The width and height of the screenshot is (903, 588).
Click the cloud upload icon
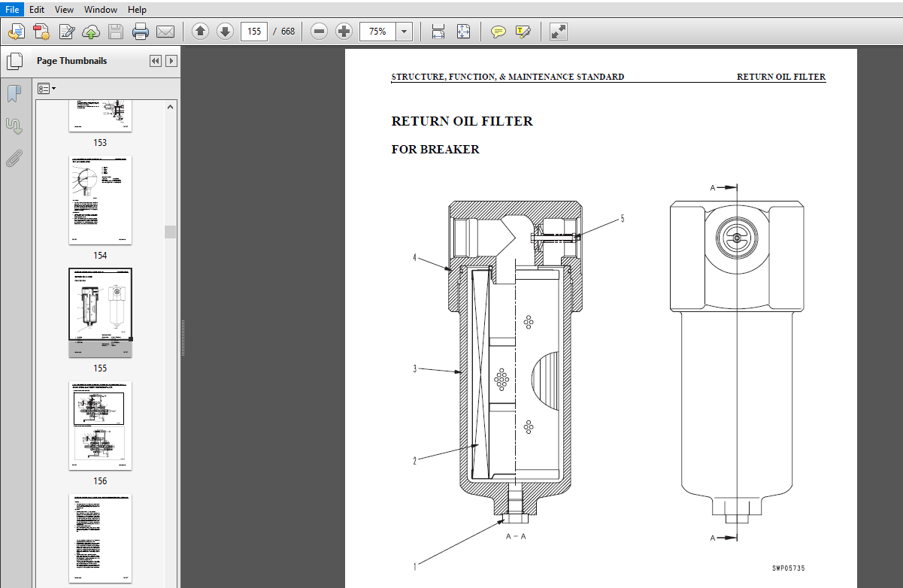pos(91,32)
